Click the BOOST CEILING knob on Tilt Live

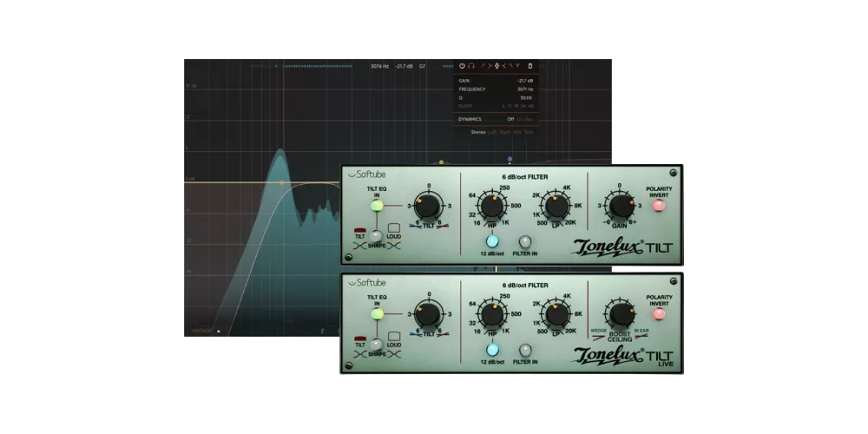[621, 312]
